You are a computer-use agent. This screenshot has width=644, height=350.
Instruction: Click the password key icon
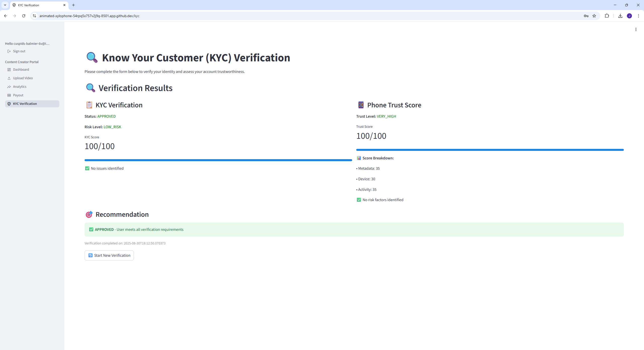tap(586, 16)
